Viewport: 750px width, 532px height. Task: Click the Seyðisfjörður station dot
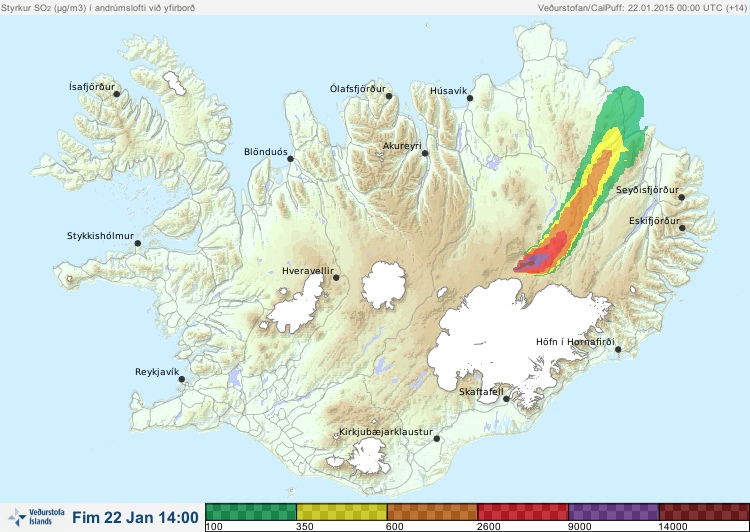(x=681, y=197)
